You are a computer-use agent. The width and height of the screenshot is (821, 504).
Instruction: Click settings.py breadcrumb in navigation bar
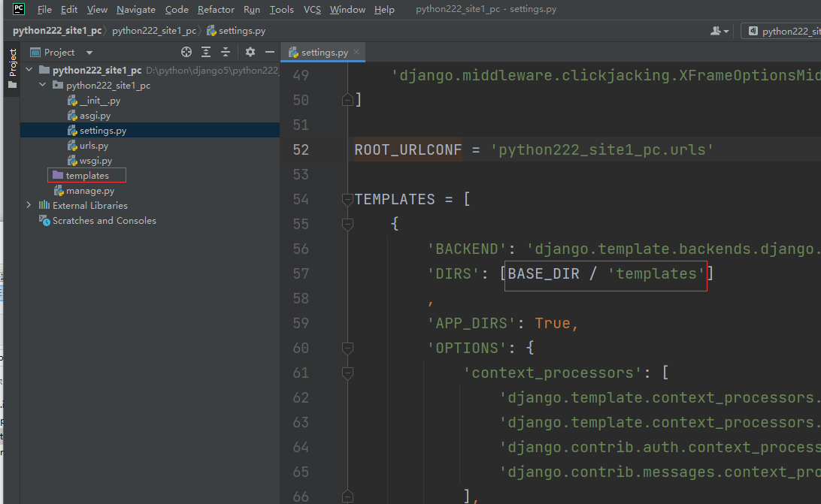click(236, 30)
